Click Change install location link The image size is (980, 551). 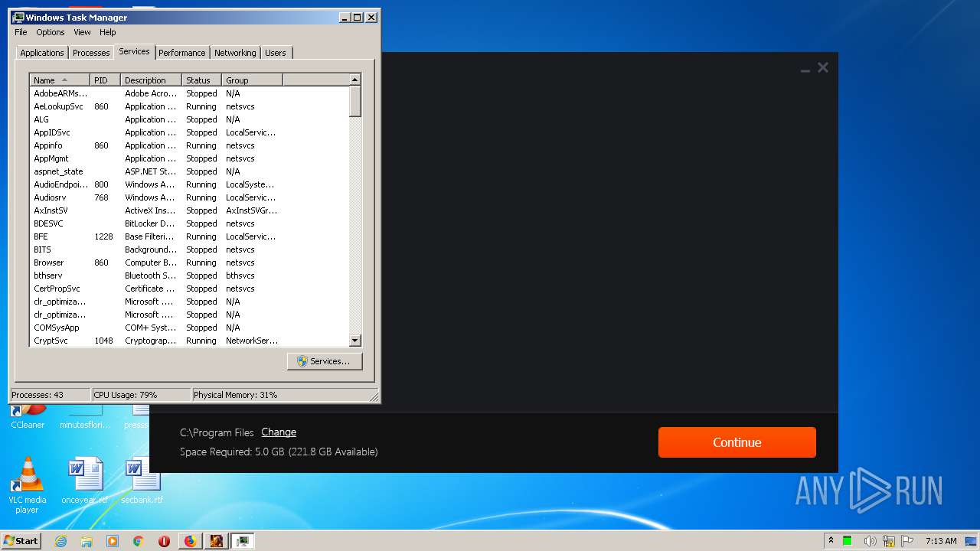click(x=279, y=432)
